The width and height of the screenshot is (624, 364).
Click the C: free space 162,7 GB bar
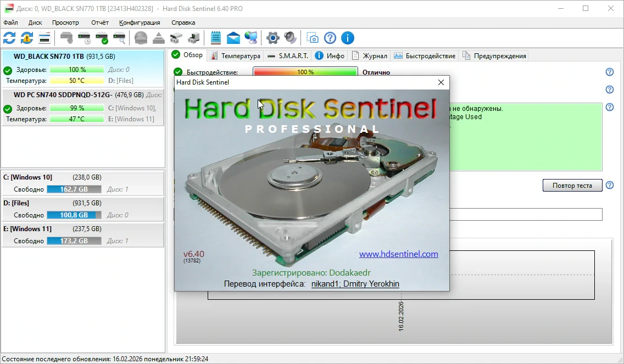tap(74, 189)
